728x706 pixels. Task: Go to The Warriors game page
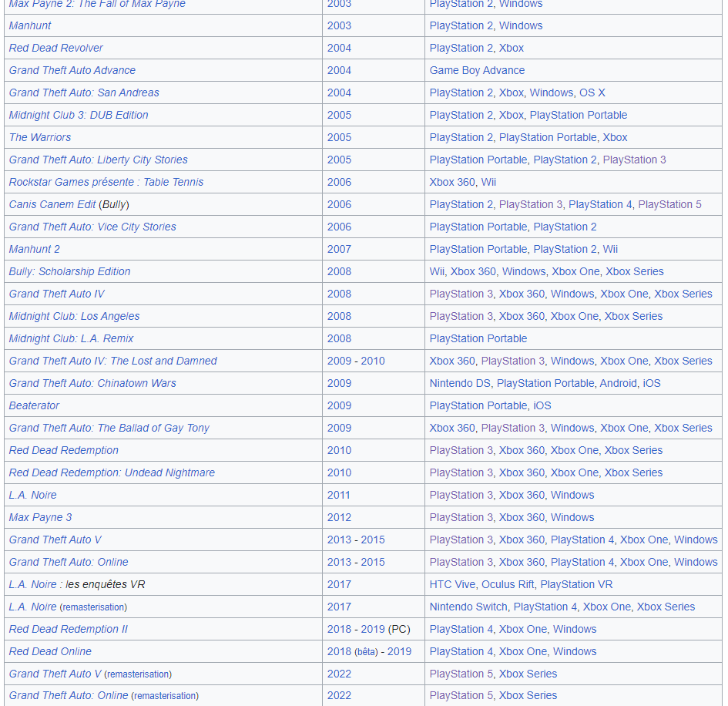click(40, 137)
